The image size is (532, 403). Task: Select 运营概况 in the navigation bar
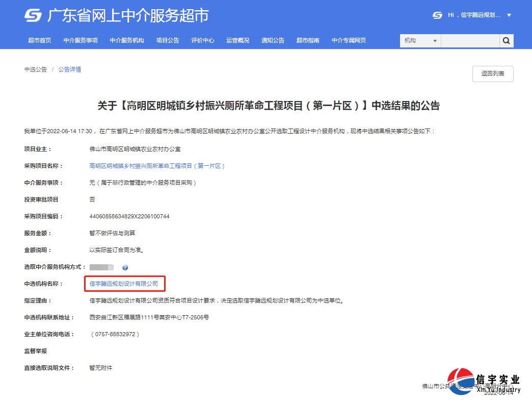(237, 40)
